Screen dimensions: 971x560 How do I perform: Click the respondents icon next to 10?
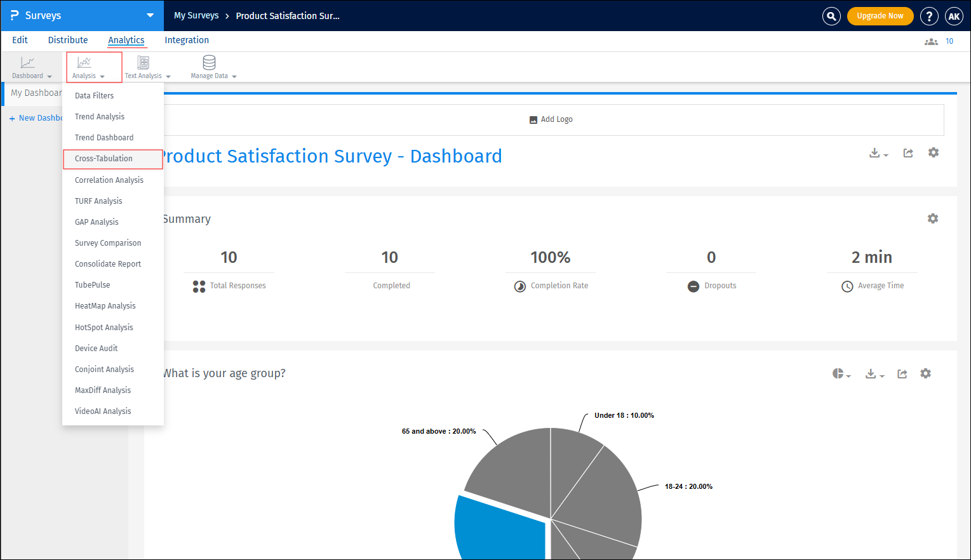pyautogui.click(x=931, y=41)
